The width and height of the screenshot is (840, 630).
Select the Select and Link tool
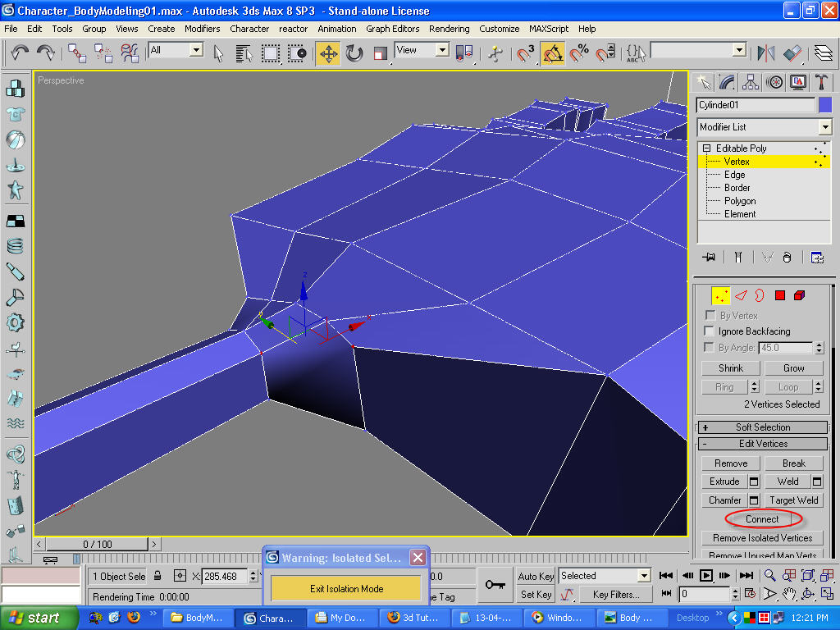coord(77,52)
